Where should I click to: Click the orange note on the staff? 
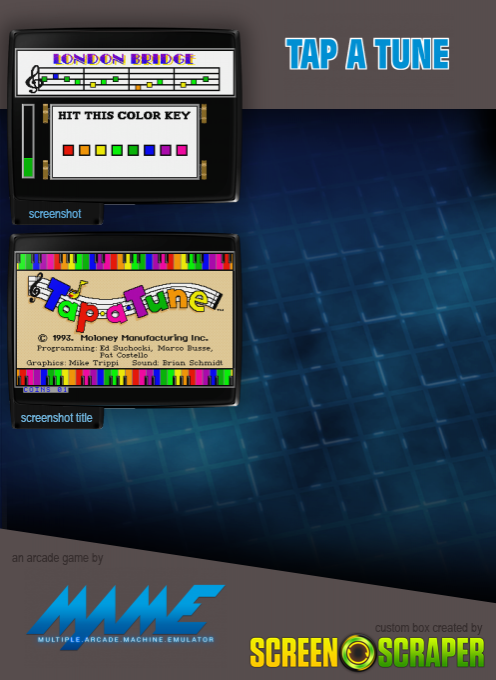pos(138,88)
